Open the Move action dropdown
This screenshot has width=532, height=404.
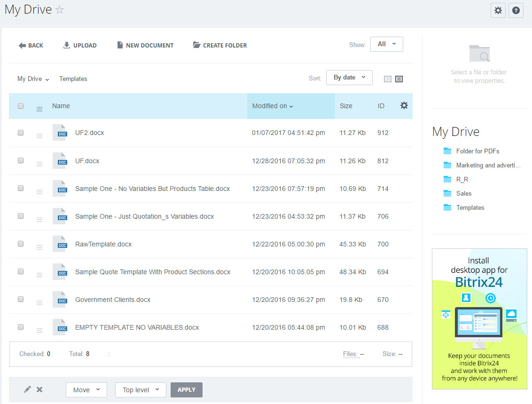pyautogui.click(x=86, y=390)
